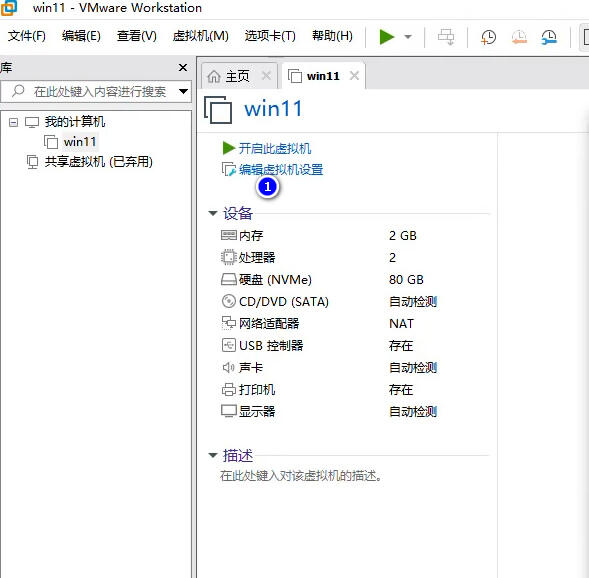The width and height of the screenshot is (589, 578).
Task: Open the library search dropdown arrow
Action: coord(183,91)
